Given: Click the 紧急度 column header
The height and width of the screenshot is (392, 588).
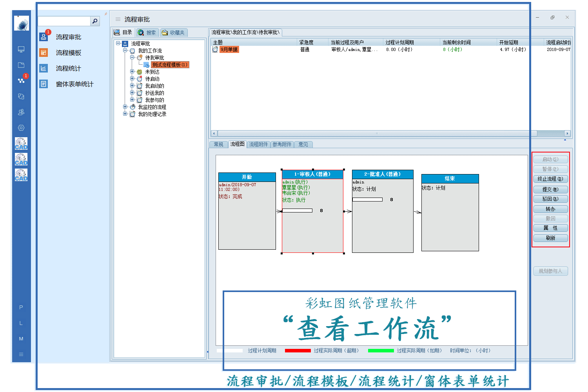Looking at the screenshot, I should (313, 42).
